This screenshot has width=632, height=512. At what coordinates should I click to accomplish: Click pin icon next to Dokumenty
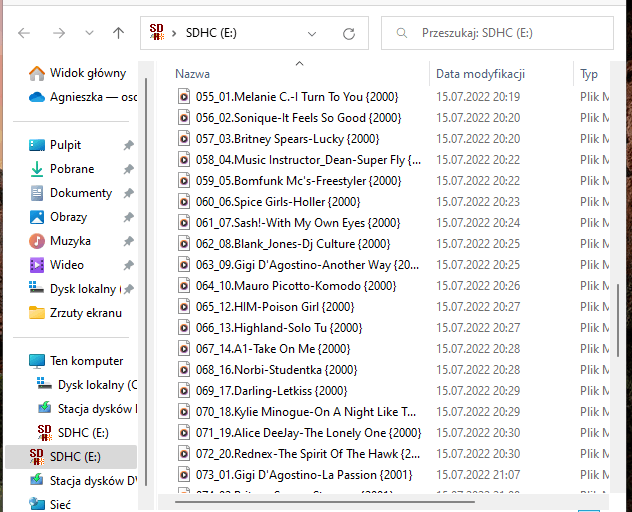coord(129,193)
